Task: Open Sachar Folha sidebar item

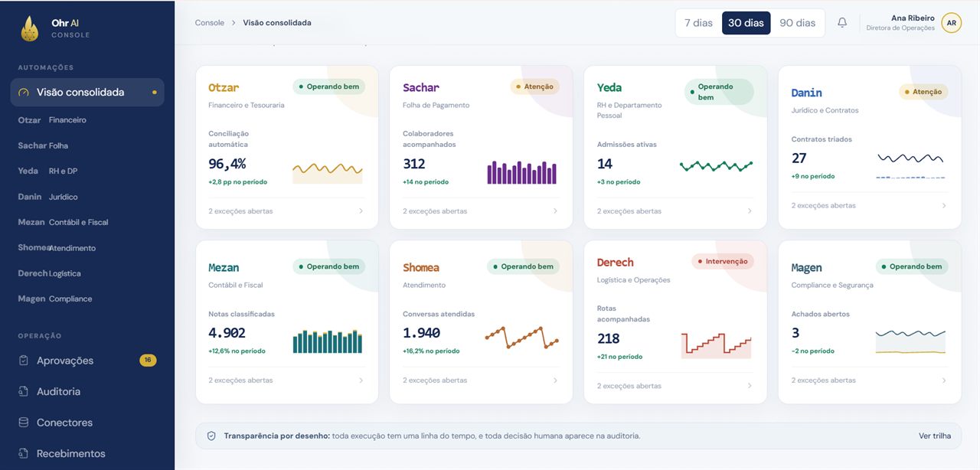Action: pos(87,145)
